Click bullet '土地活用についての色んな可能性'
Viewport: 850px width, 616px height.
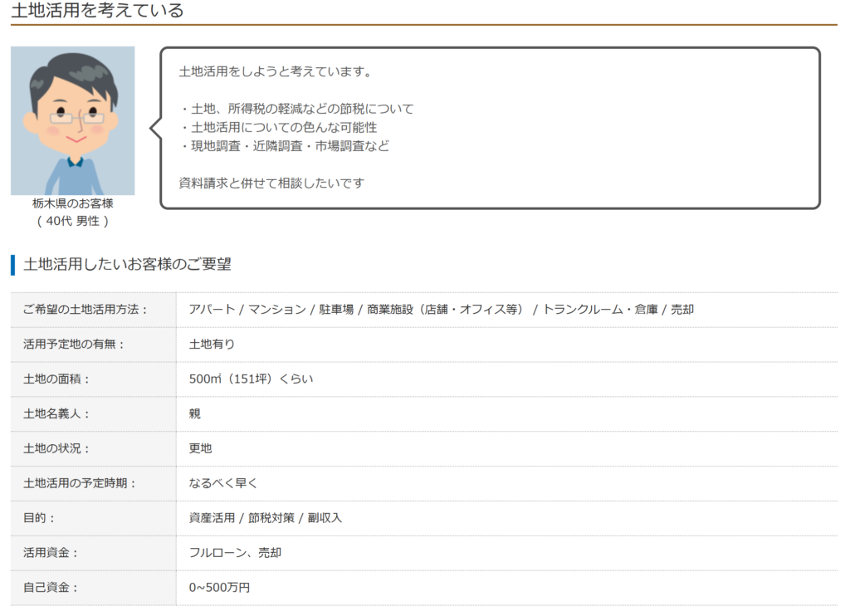(x=277, y=127)
